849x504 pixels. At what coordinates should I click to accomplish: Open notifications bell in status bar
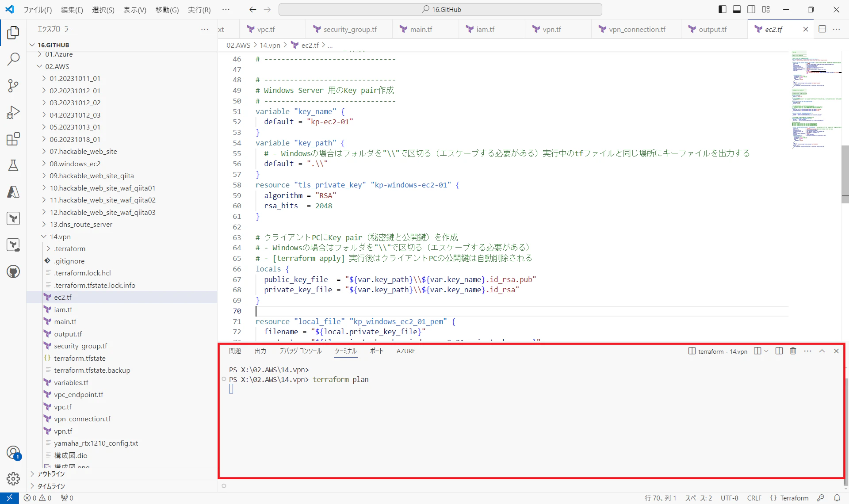[x=837, y=498]
